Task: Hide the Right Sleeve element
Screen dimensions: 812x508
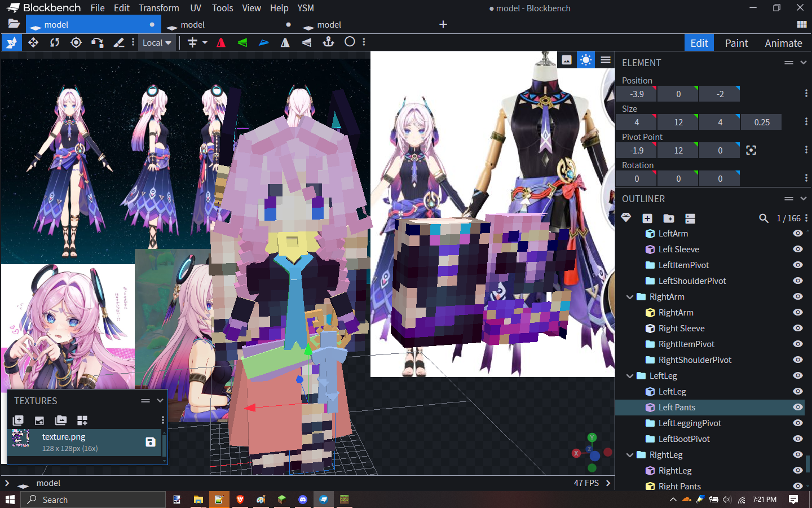Action: point(797,328)
